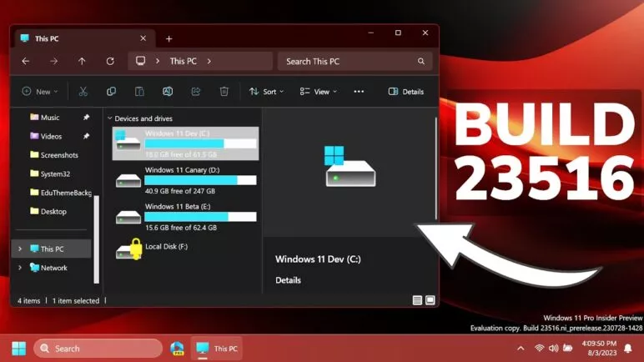Click the Share icon in toolbar
644x362 pixels.
[x=196, y=92]
